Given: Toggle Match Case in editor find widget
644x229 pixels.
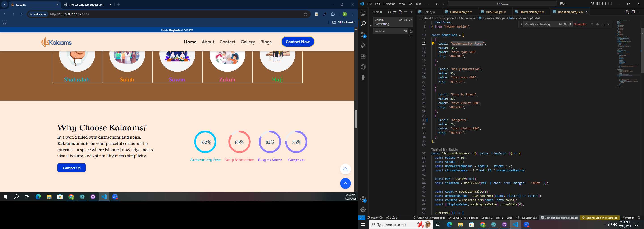Looking at the screenshot, I should pos(560,24).
